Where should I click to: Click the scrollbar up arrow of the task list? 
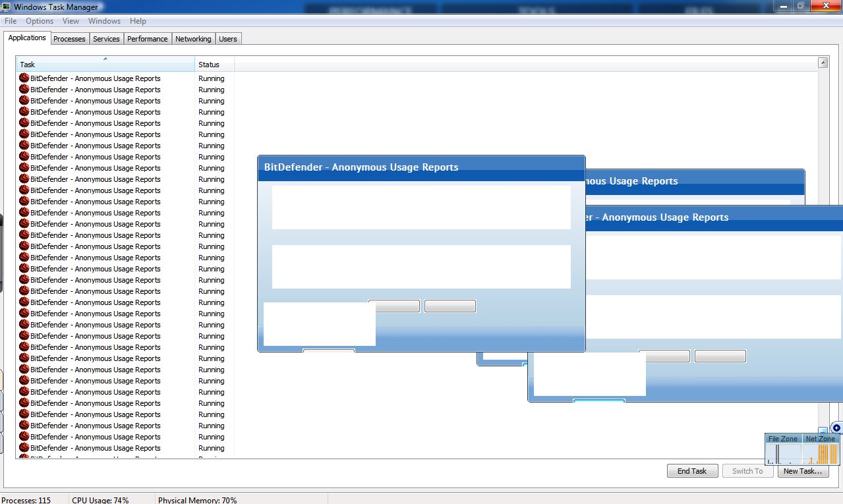tap(823, 63)
